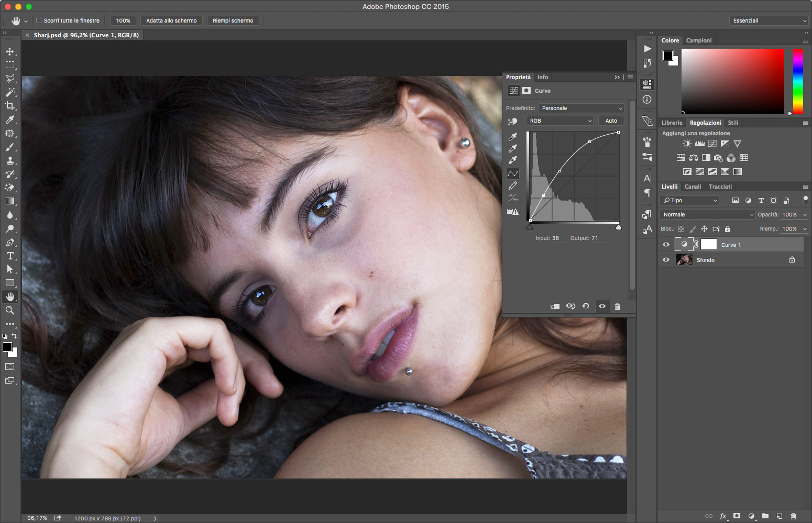
Task: Click the white point slider under the curve
Action: point(619,227)
